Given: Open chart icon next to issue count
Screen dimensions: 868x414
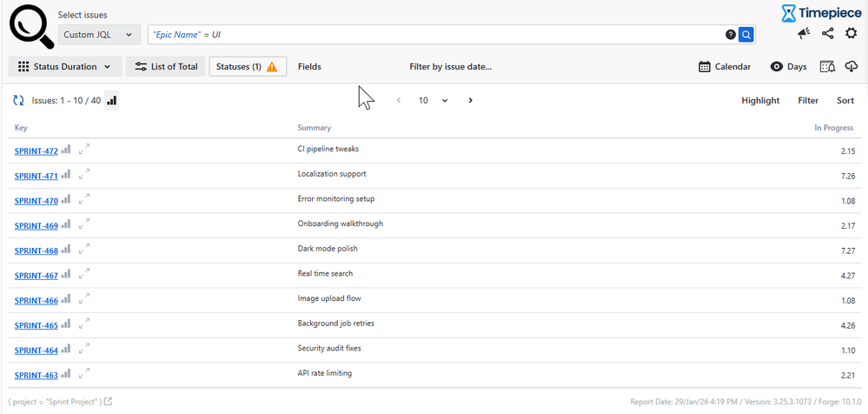Looking at the screenshot, I should tap(112, 100).
